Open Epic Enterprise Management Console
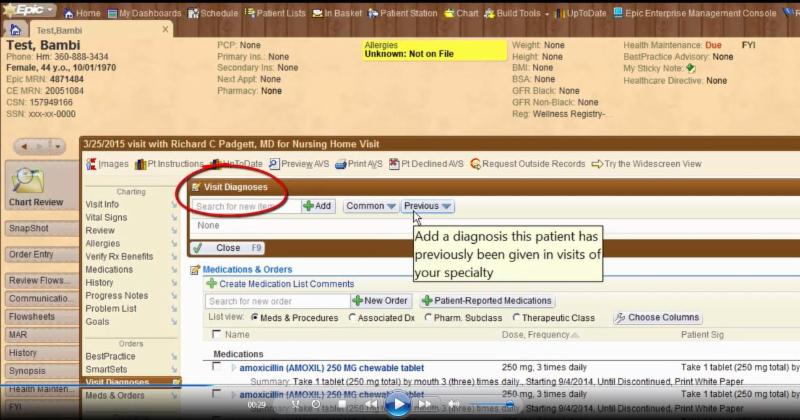Screen dimensions: 800x420 tap(695, 13)
